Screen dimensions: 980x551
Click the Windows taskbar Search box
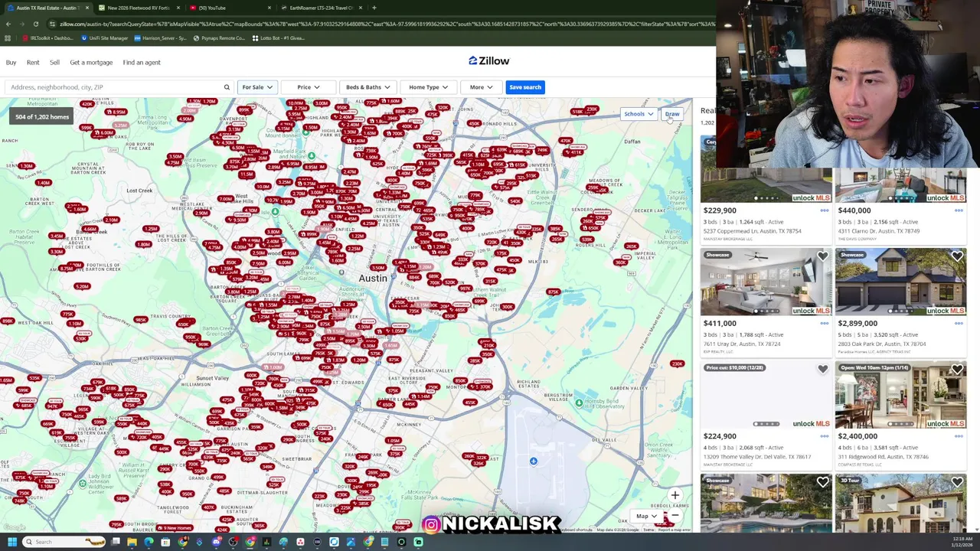click(x=64, y=542)
